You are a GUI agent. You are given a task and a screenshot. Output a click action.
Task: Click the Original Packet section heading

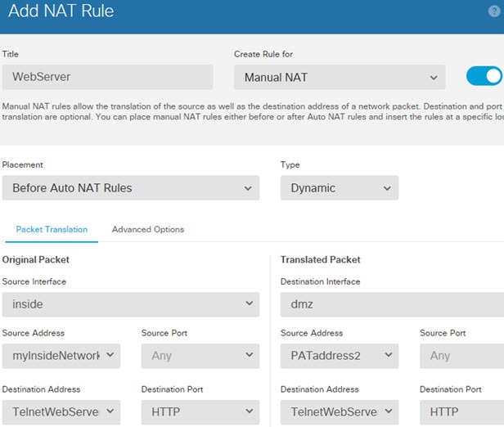(x=36, y=259)
